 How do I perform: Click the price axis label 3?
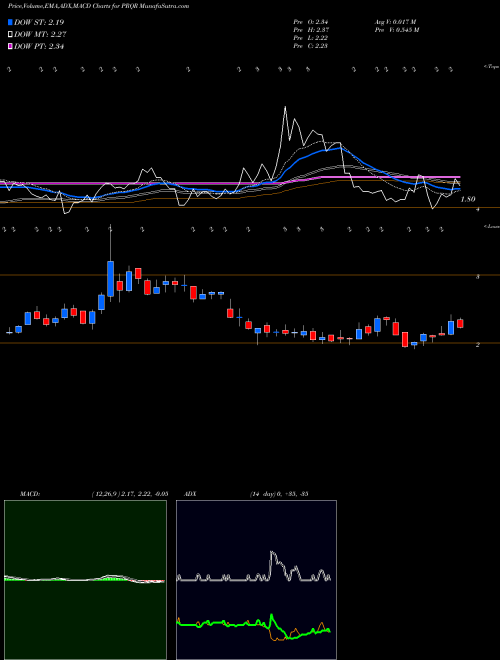click(x=478, y=277)
